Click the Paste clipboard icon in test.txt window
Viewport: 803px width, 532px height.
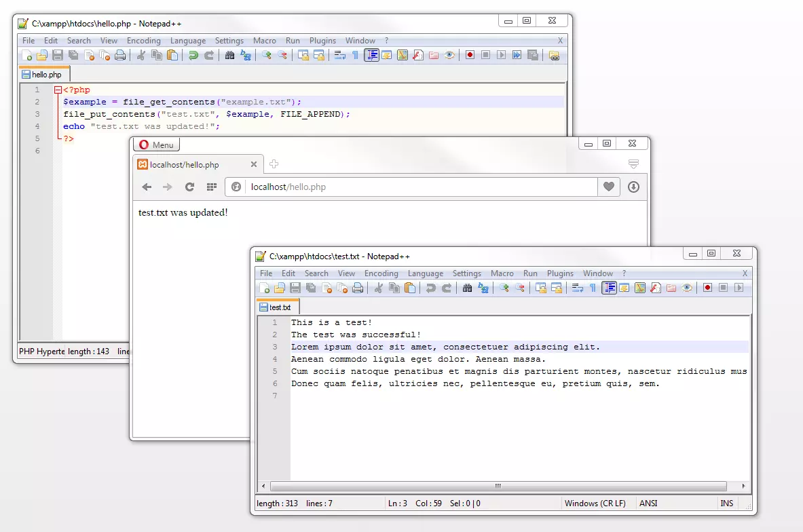click(x=409, y=288)
